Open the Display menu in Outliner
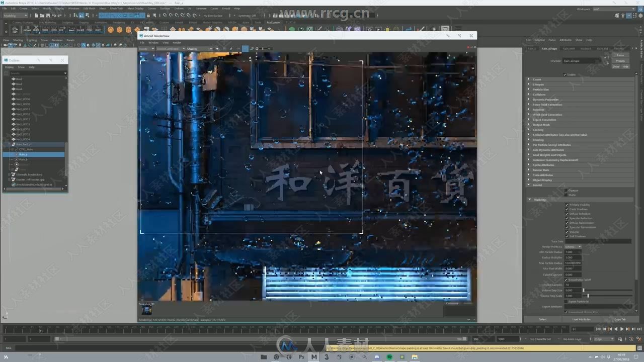 10,67
